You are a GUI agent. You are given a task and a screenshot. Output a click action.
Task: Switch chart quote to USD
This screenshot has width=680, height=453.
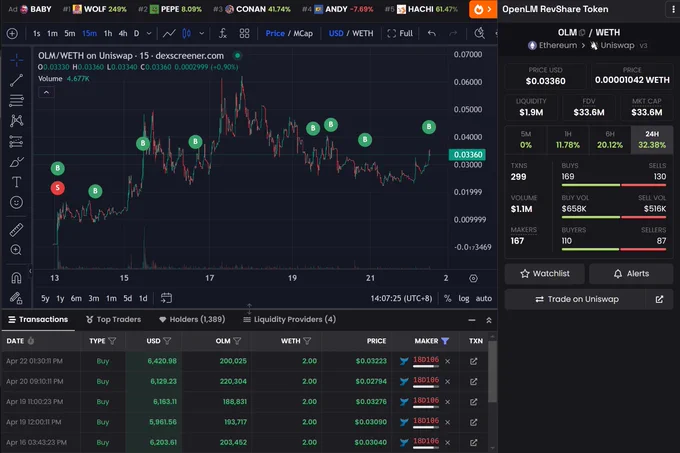(336, 33)
